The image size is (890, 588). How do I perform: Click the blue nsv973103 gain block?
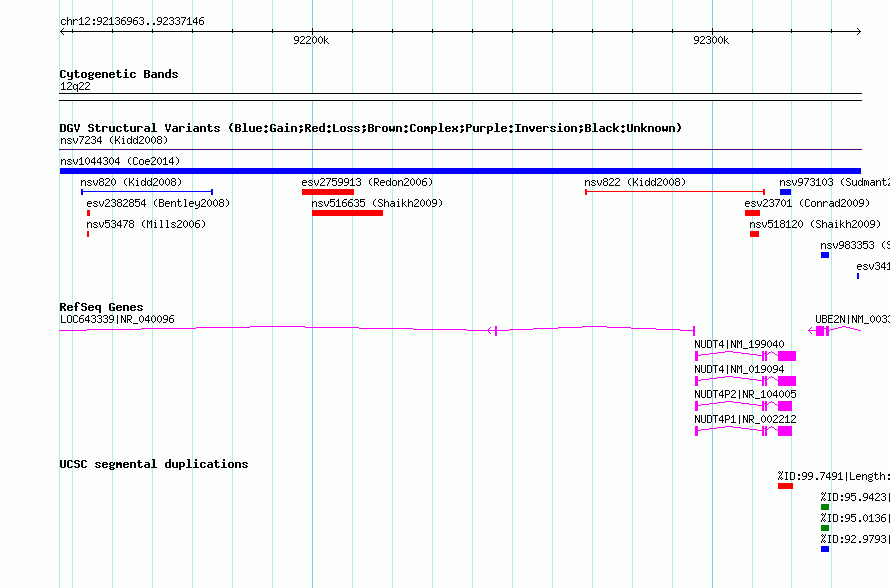point(786,192)
